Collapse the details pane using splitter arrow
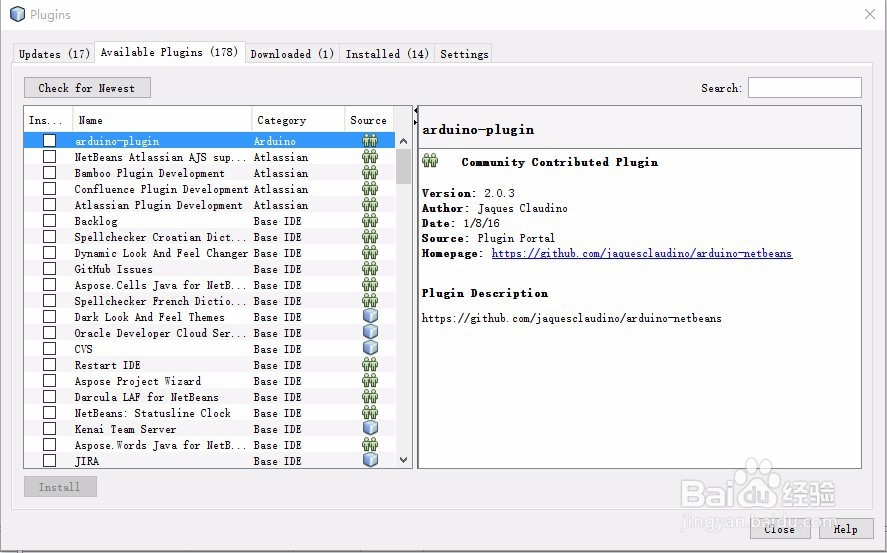 (416, 122)
